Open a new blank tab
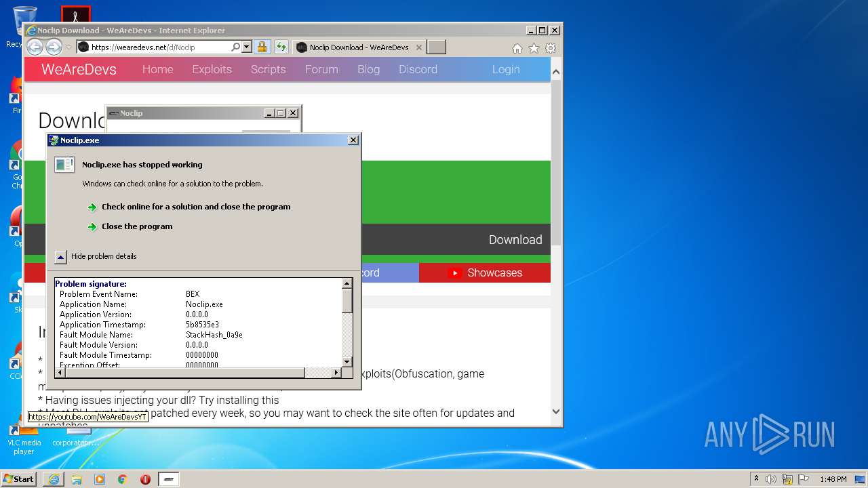The width and height of the screenshot is (868, 488). (x=437, y=47)
